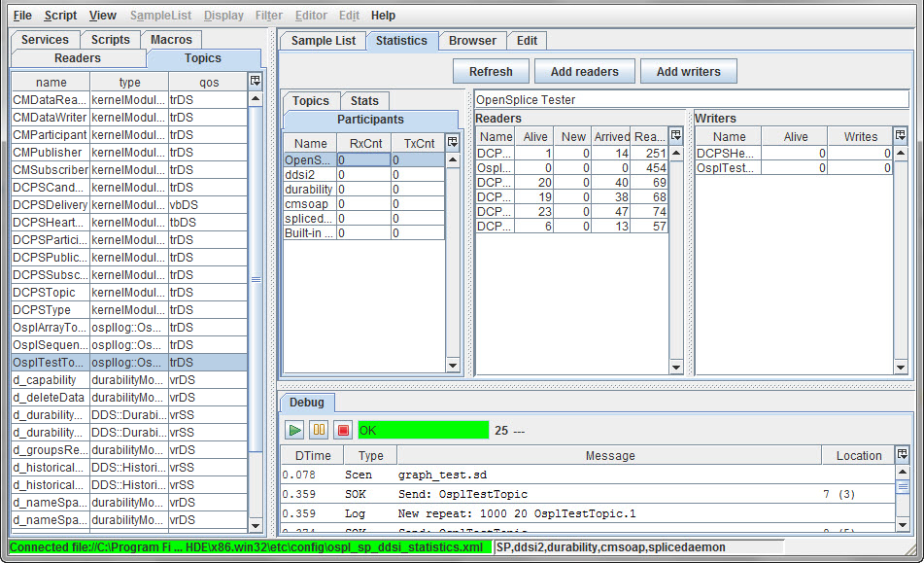Pause script execution with the pause button
The image size is (924, 563).
[x=319, y=430]
